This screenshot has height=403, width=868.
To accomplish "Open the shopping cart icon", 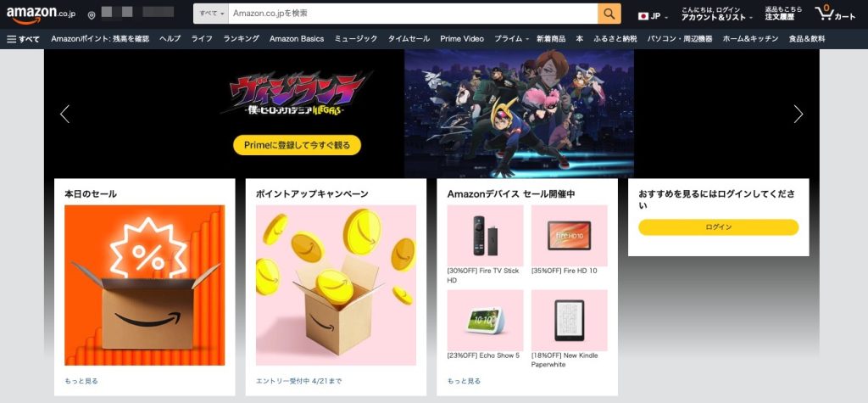I will (x=835, y=14).
